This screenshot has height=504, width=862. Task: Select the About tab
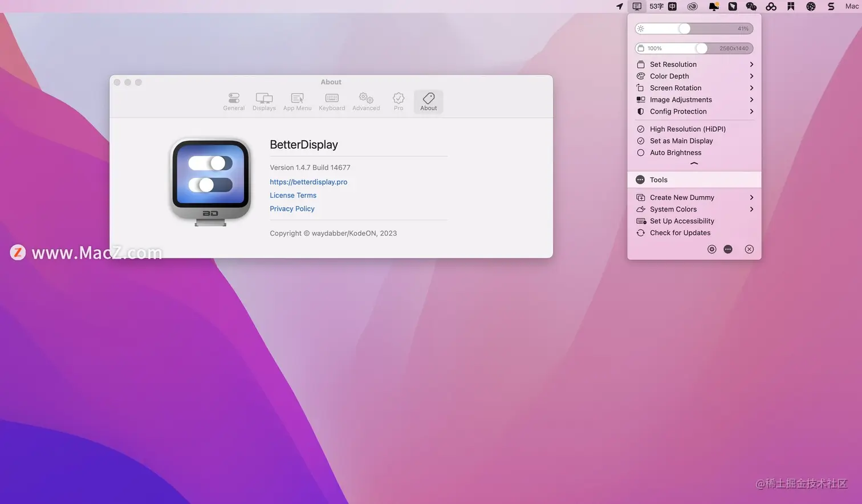point(429,101)
